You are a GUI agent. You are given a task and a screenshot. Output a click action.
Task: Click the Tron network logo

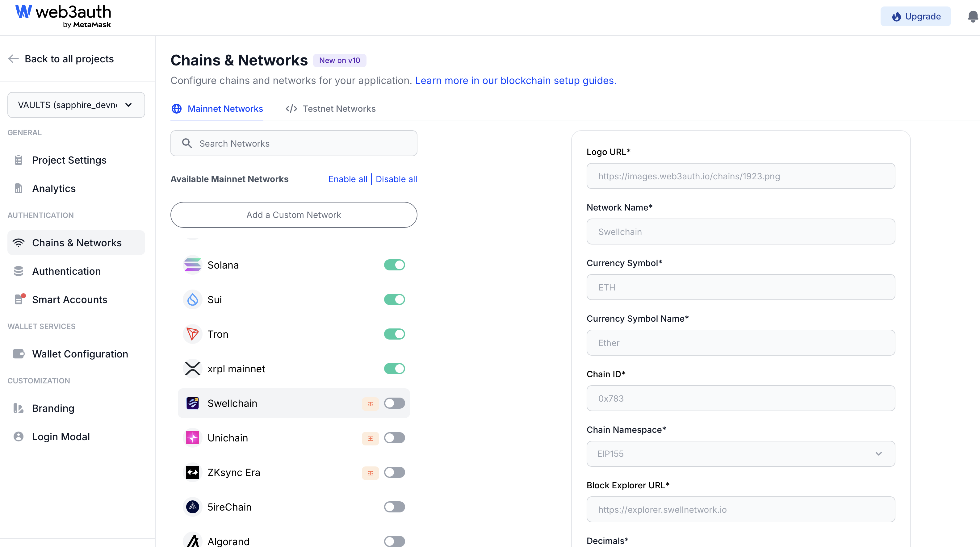coord(192,334)
